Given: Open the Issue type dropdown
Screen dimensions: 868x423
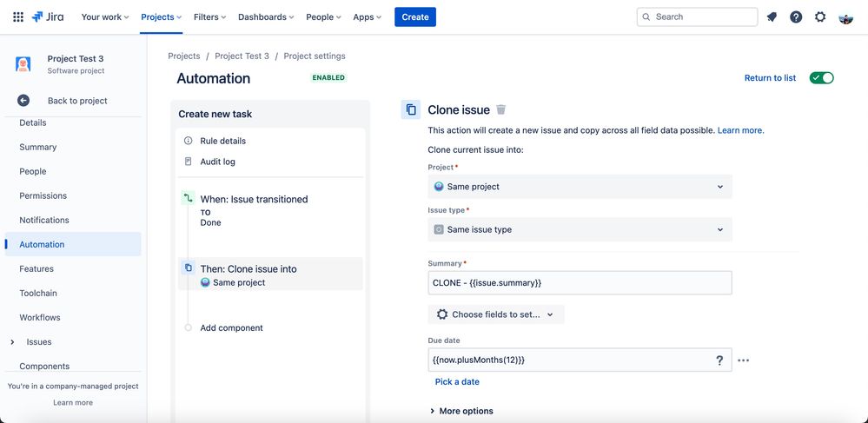Looking at the screenshot, I should click(x=580, y=229).
